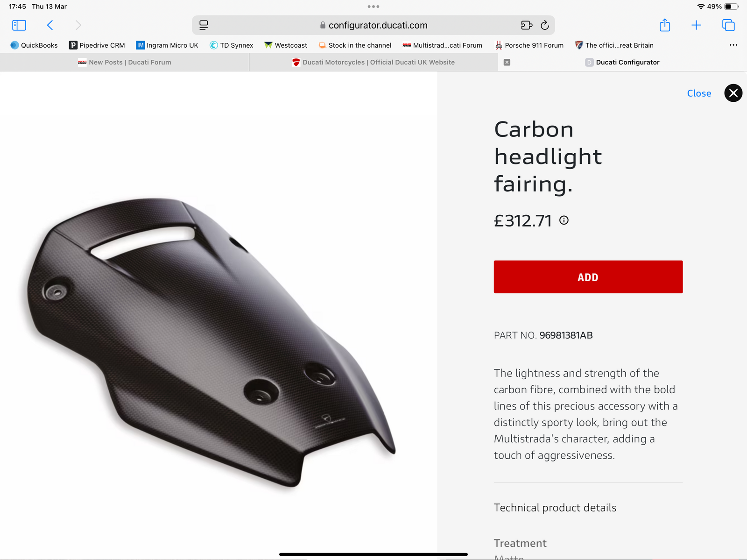Close the Ducati Configurator tab
Screen dimensions: 747x560
pos(507,62)
